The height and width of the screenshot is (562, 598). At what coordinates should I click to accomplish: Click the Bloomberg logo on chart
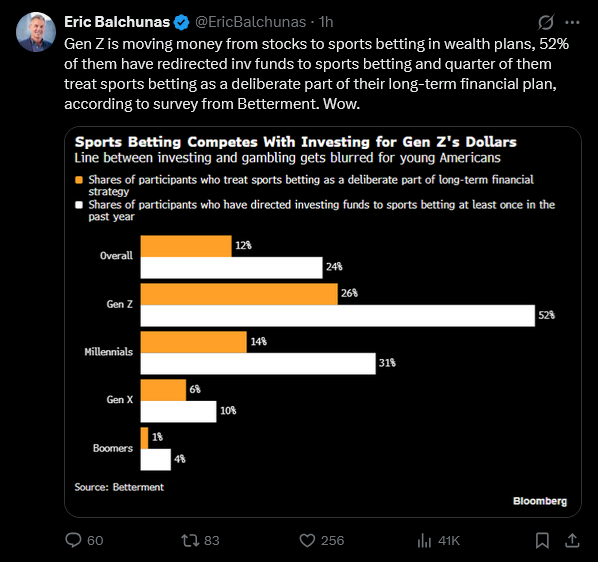[540, 501]
